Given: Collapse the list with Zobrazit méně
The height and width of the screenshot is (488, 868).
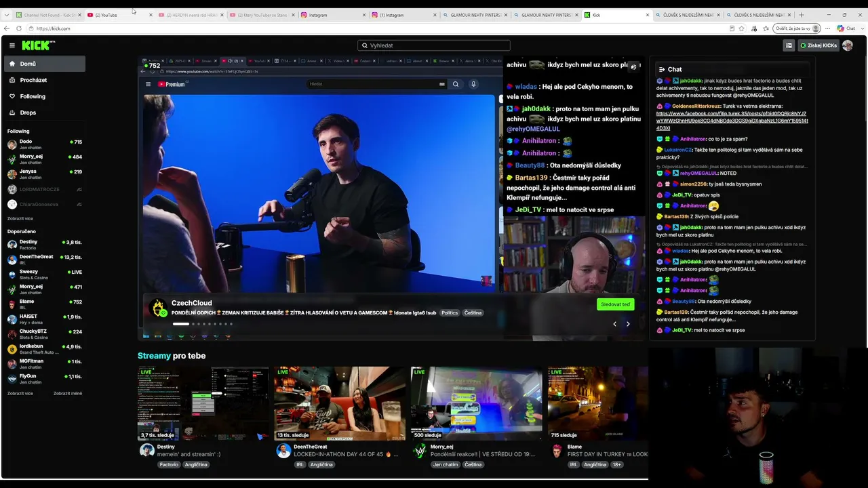Looking at the screenshot, I should [68, 393].
